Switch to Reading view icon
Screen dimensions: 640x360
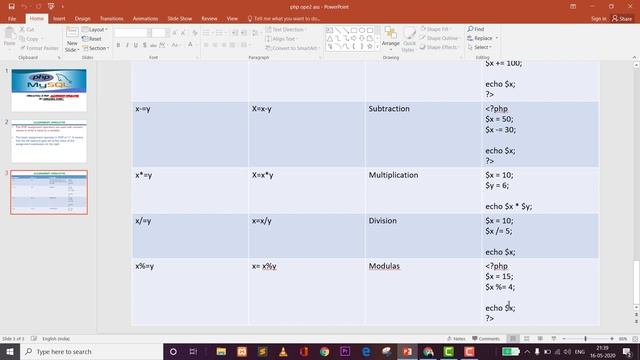(x=540, y=339)
